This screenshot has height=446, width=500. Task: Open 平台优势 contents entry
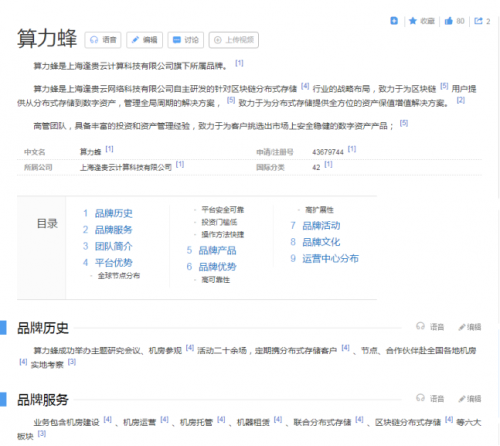click(x=113, y=263)
